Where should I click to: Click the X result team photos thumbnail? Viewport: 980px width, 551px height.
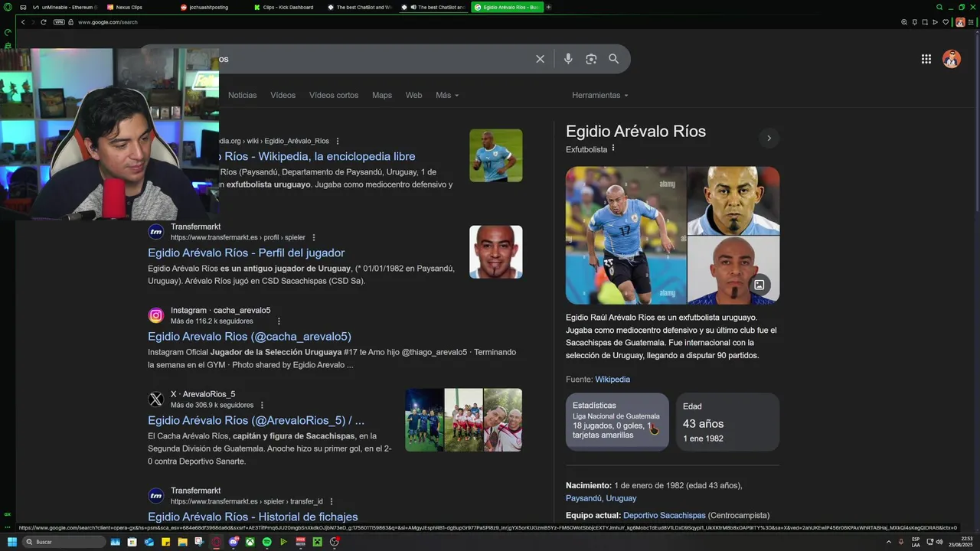click(463, 419)
